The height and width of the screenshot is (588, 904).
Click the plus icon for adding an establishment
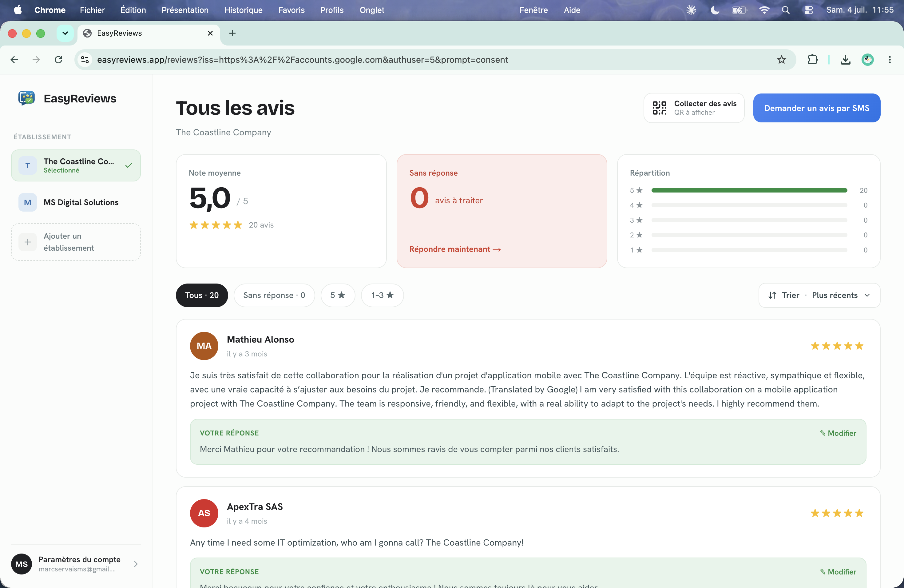click(27, 242)
